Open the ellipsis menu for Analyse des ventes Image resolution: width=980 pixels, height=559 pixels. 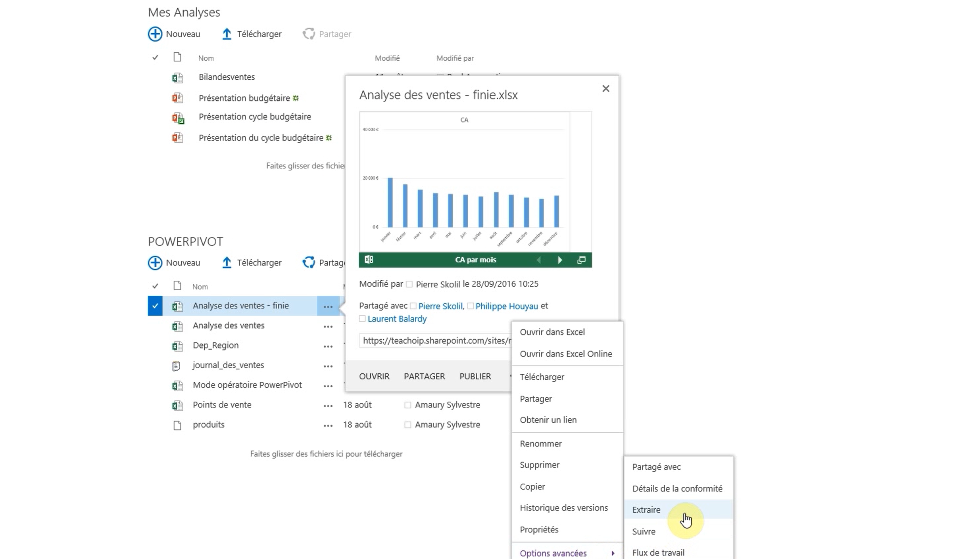tap(328, 326)
